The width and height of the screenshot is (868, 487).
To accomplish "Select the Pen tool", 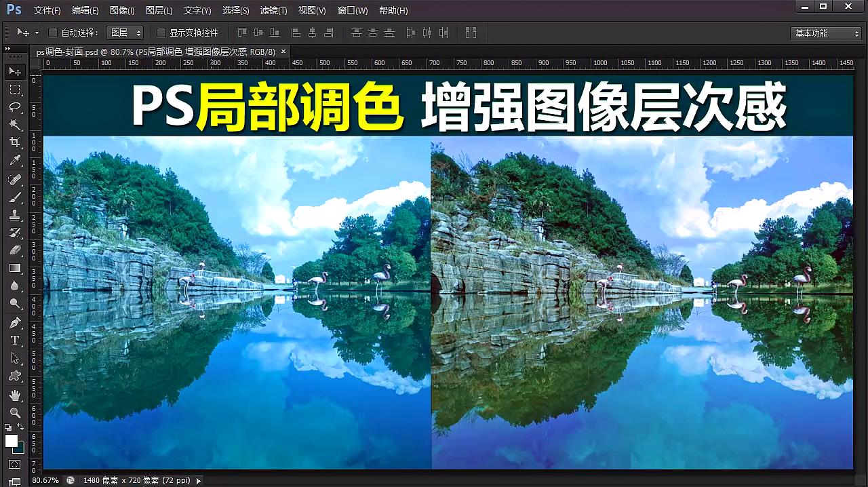I will pos(15,322).
